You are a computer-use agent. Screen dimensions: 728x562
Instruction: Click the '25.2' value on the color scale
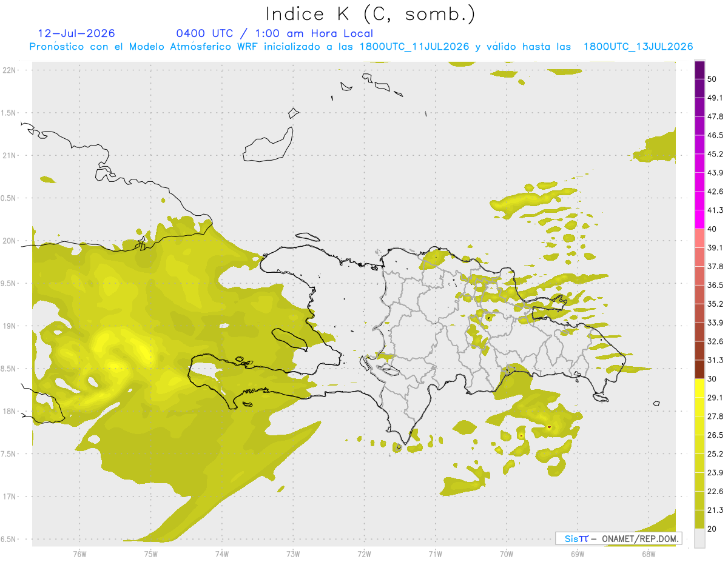click(715, 455)
